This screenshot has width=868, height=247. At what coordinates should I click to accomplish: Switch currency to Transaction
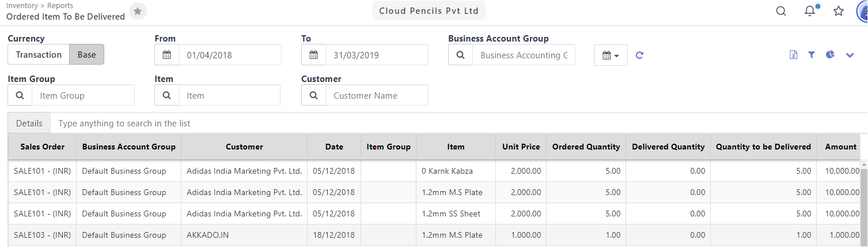point(39,55)
